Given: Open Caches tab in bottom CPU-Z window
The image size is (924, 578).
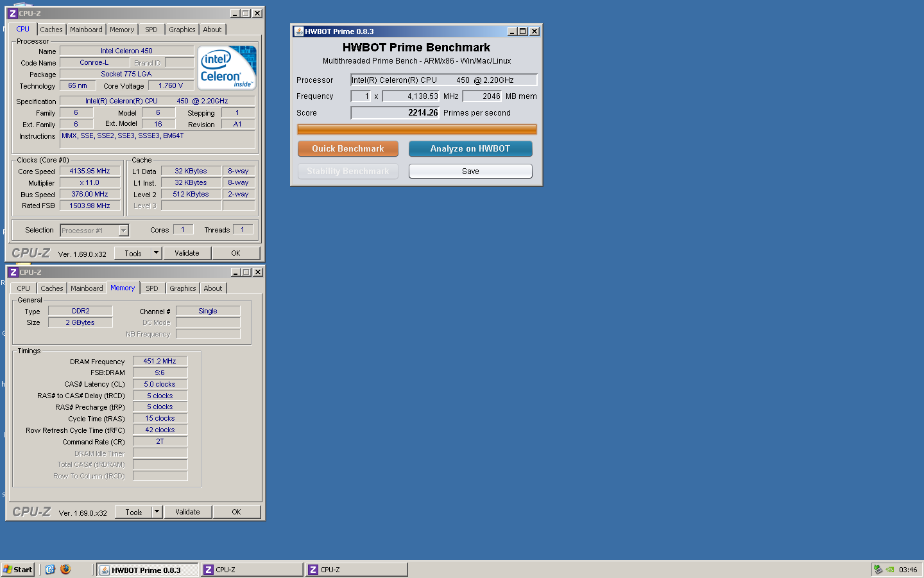Looking at the screenshot, I should (52, 288).
